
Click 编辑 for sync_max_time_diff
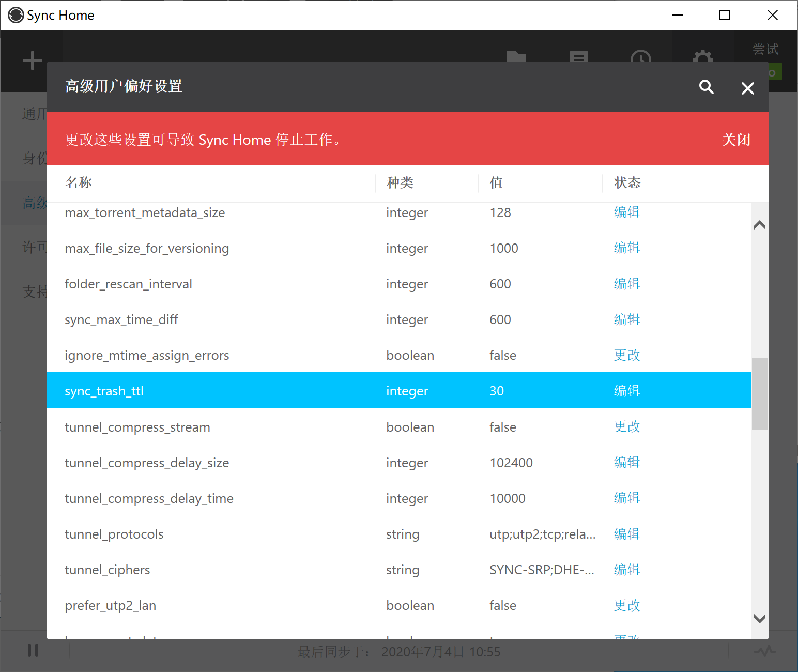[x=627, y=319]
